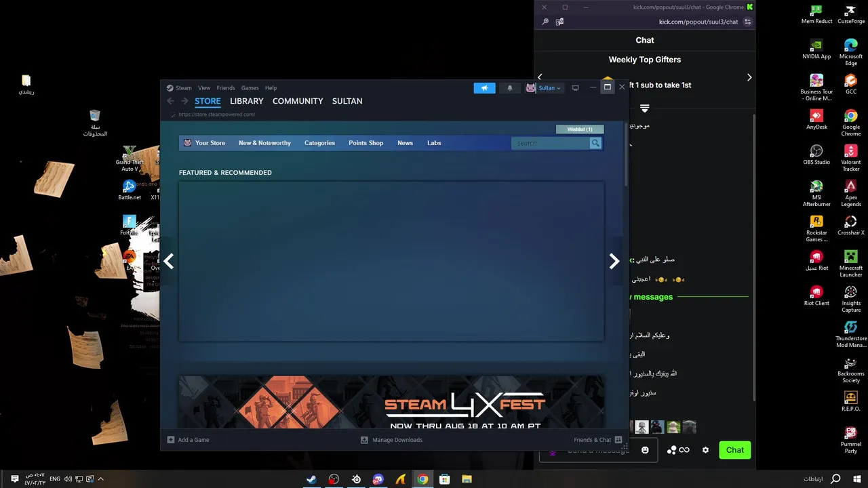Open the Games menu in Steam
This screenshot has height=488, width=868.
point(250,88)
